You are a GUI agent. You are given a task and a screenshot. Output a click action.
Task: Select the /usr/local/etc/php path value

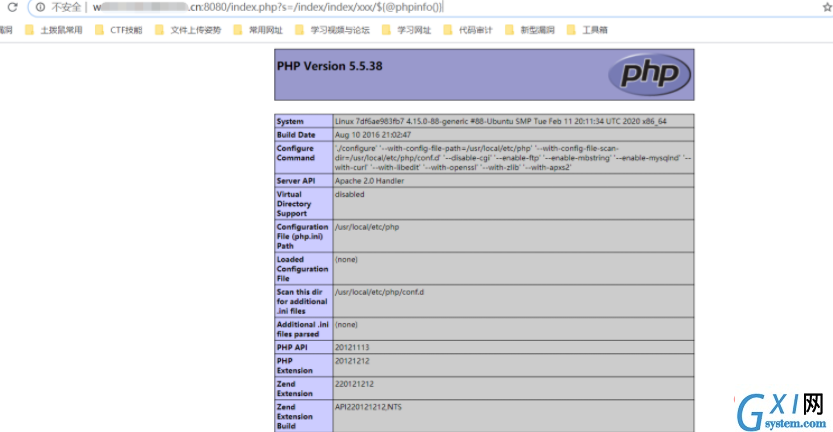[x=367, y=227]
